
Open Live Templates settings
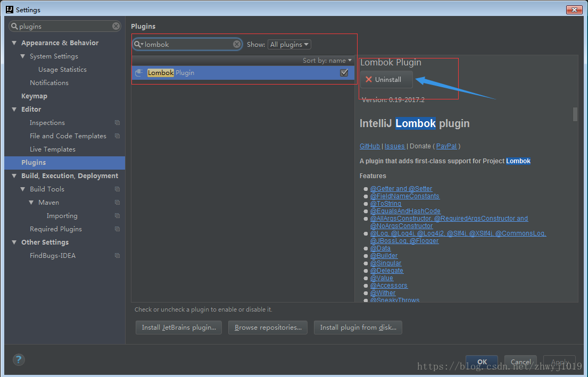click(x=53, y=149)
